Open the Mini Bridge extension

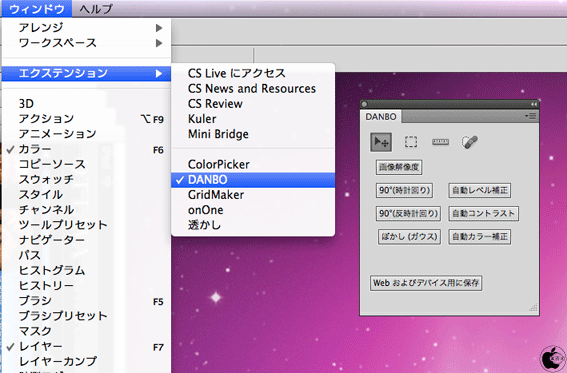click(x=253, y=134)
